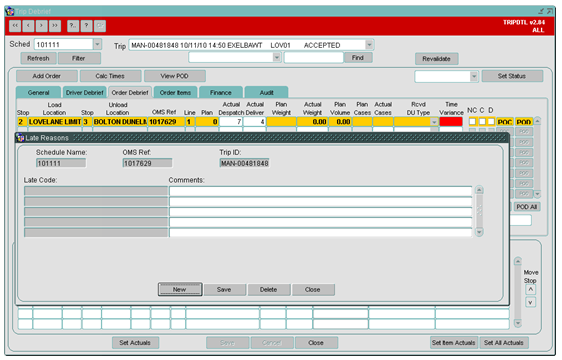Click the Filter button
This screenshot has height=360, width=562.
79,58
